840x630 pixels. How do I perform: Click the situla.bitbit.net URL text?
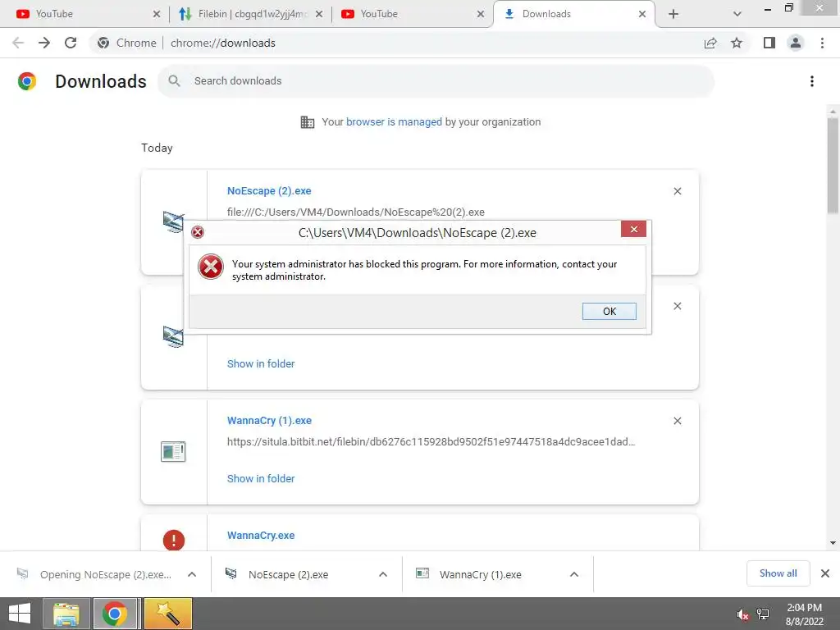431,441
